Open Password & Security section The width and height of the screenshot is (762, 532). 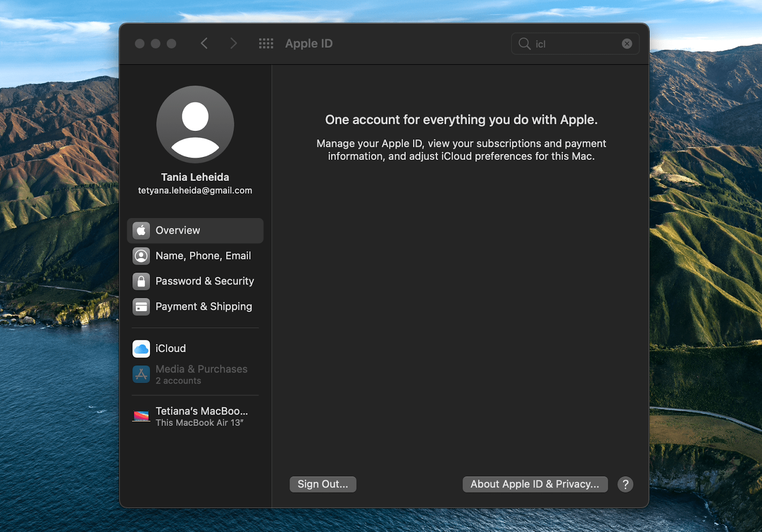click(x=195, y=281)
